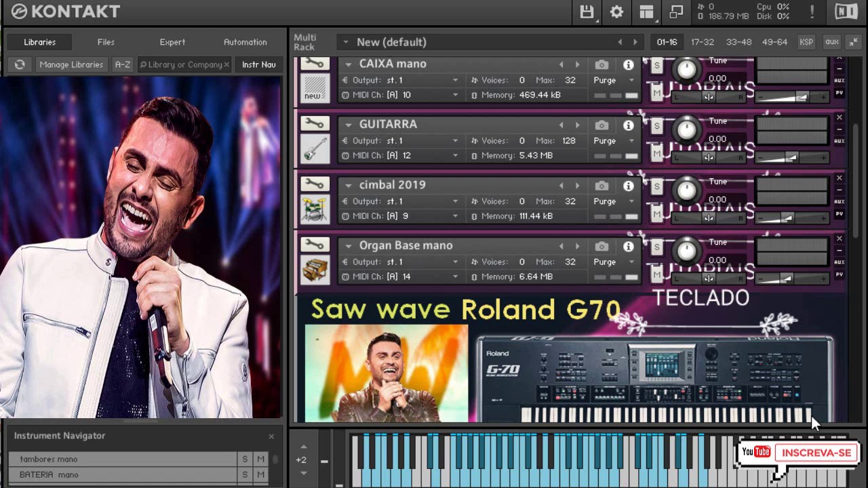Click Manage Libraries button
This screenshot has height=488, width=868.
pyautogui.click(x=71, y=64)
